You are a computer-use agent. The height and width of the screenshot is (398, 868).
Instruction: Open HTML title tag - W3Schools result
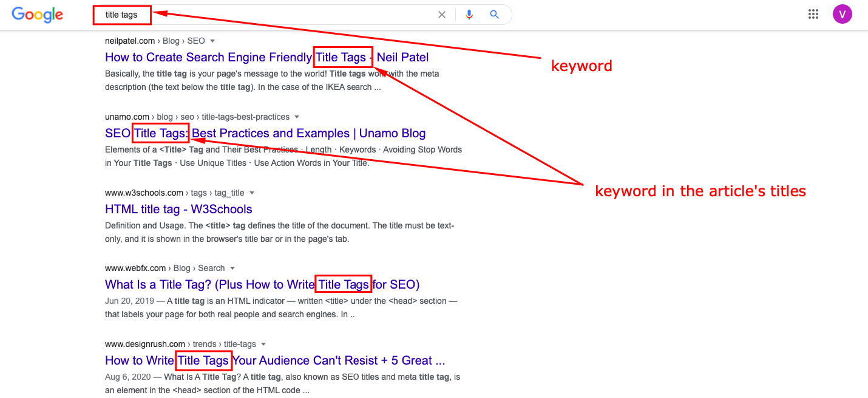tap(178, 209)
